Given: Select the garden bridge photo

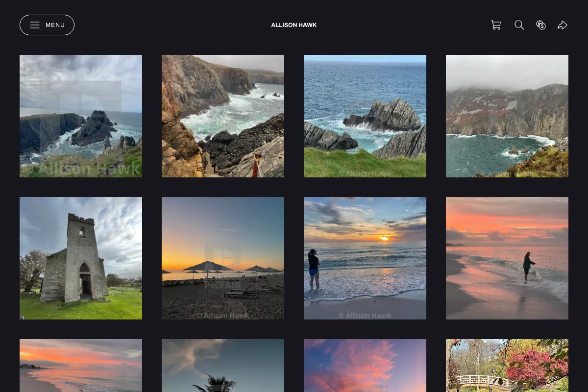Looking at the screenshot, I should 507,366.
